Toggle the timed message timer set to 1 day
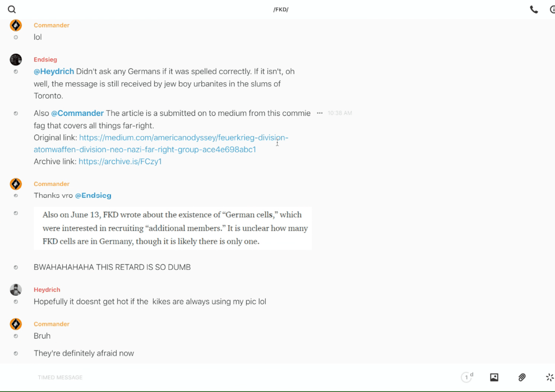The width and height of the screenshot is (555, 392). [x=466, y=377]
